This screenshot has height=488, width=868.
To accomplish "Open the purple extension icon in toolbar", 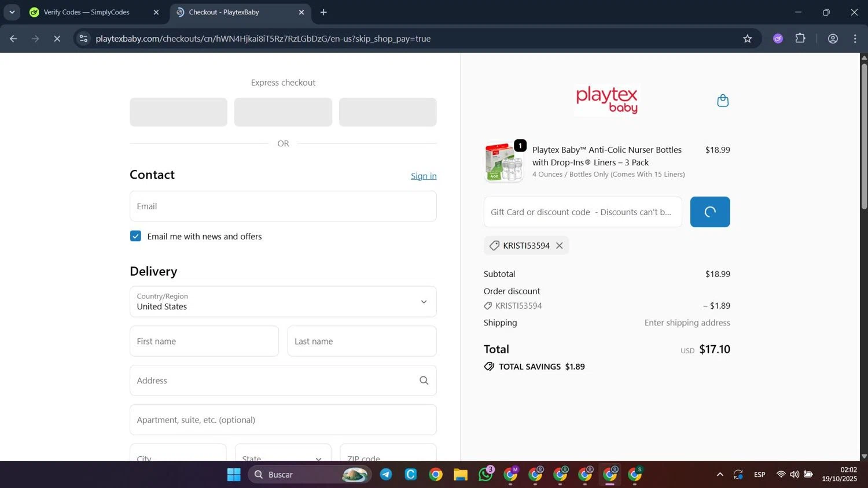I will click(x=778, y=39).
